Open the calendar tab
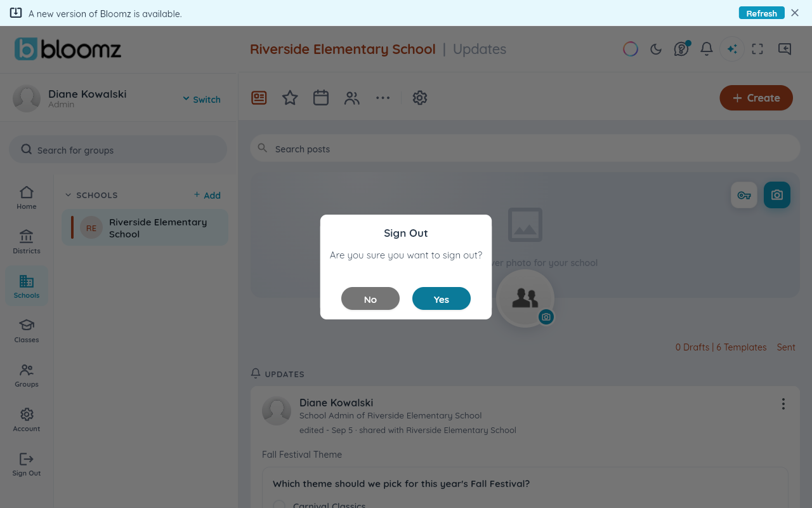 tap(321, 98)
